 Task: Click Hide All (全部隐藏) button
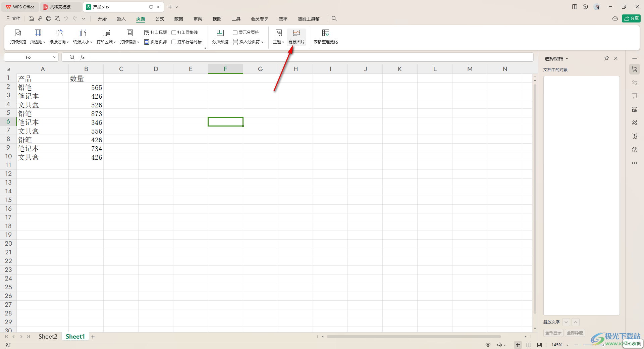(x=575, y=333)
